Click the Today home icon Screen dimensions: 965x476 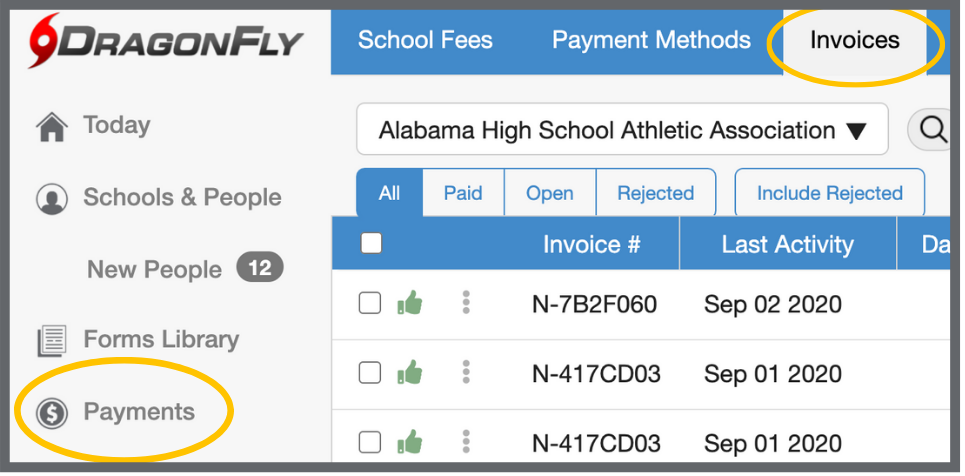[x=51, y=127]
